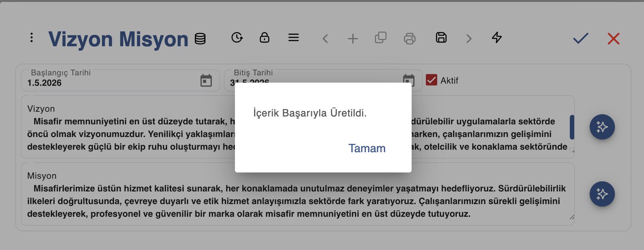Generate Vizyon content with AI sparkle button

tap(602, 127)
